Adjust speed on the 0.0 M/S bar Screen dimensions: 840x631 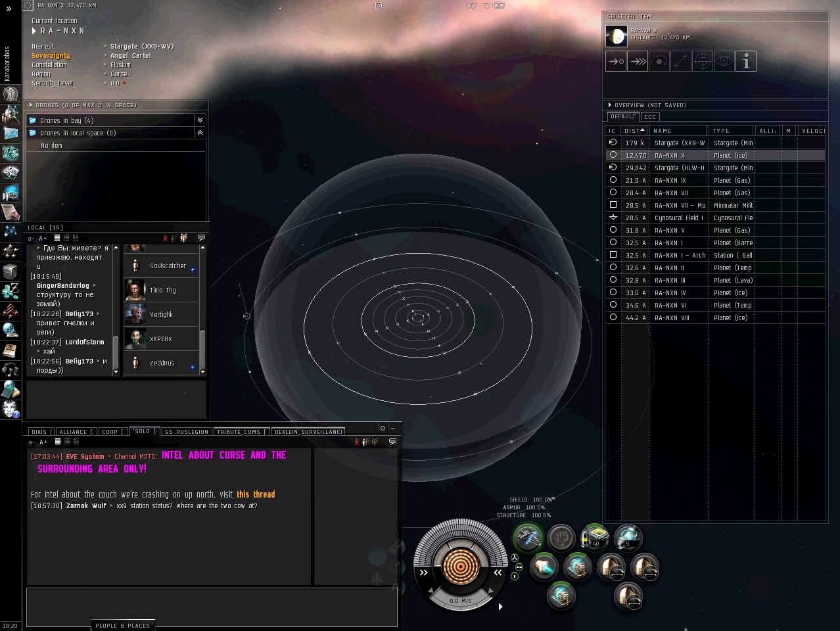pyautogui.click(x=460, y=600)
